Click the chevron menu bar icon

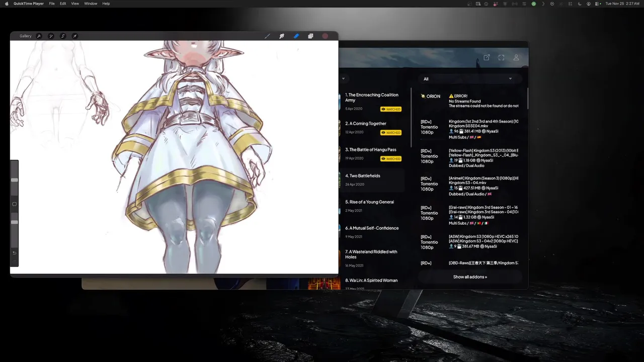pyautogui.click(x=543, y=4)
